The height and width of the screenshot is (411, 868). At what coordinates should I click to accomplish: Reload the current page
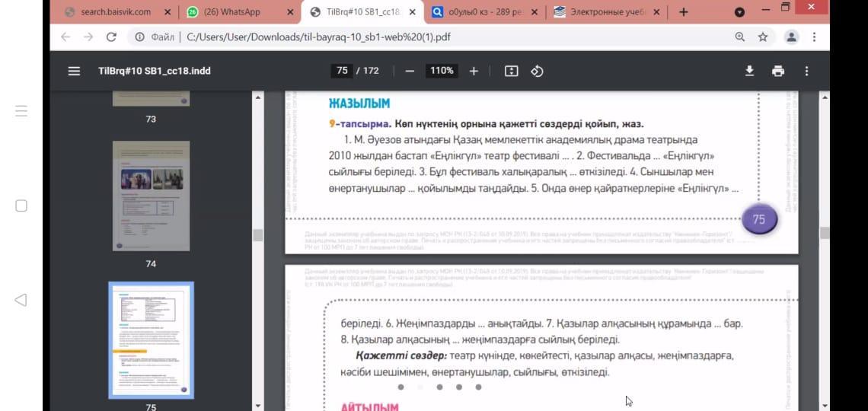[111, 37]
